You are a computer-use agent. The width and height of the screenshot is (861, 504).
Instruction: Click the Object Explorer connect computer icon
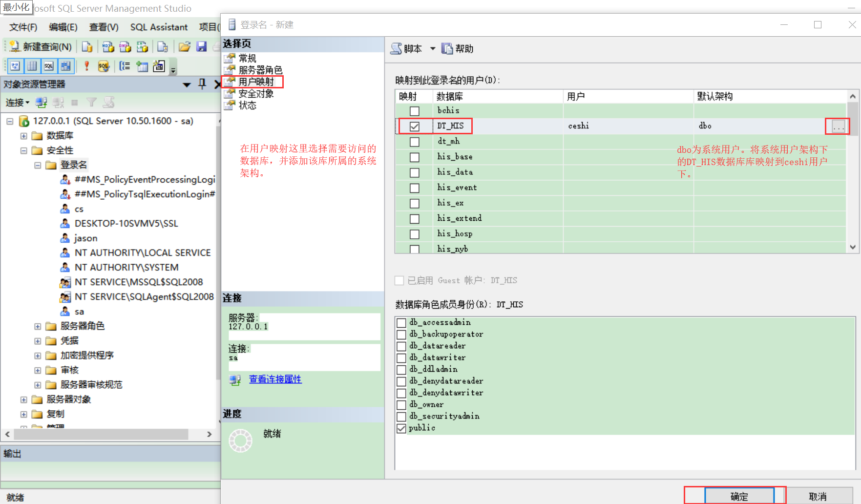coord(42,103)
